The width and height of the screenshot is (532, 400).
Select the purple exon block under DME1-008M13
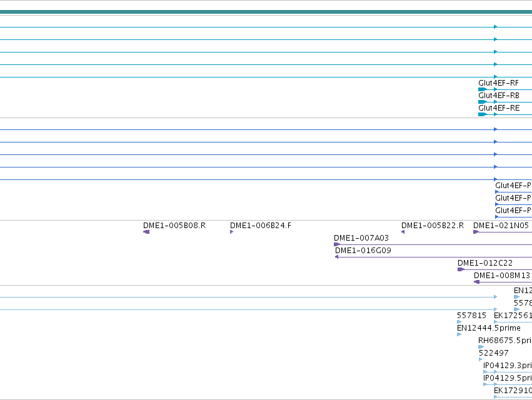click(x=477, y=282)
